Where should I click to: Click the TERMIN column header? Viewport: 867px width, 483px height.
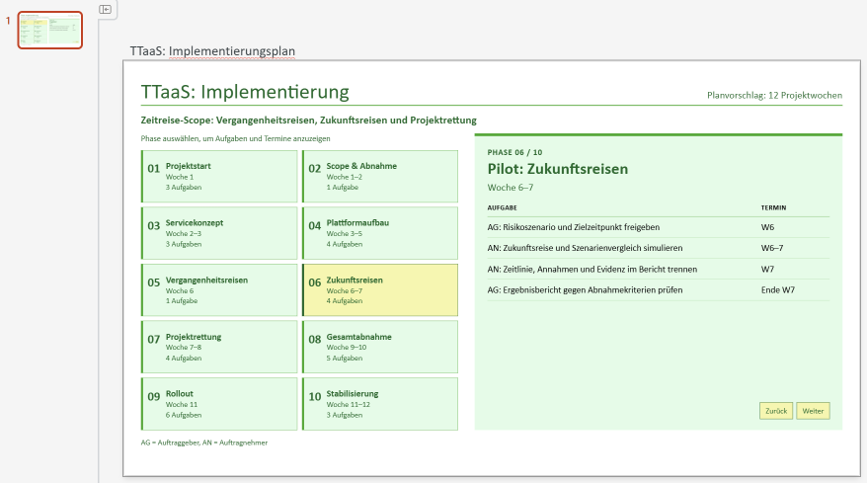[773, 208]
